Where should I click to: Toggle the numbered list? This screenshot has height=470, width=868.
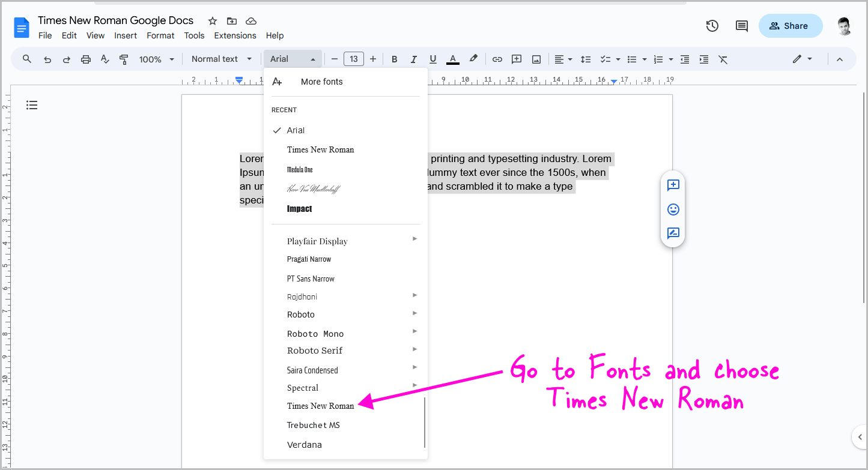pyautogui.click(x=658, y=59)
